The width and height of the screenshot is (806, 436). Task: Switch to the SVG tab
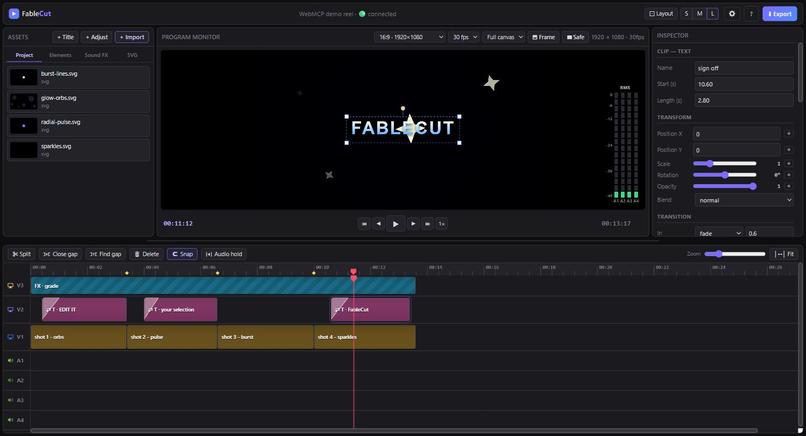[132, 55]
